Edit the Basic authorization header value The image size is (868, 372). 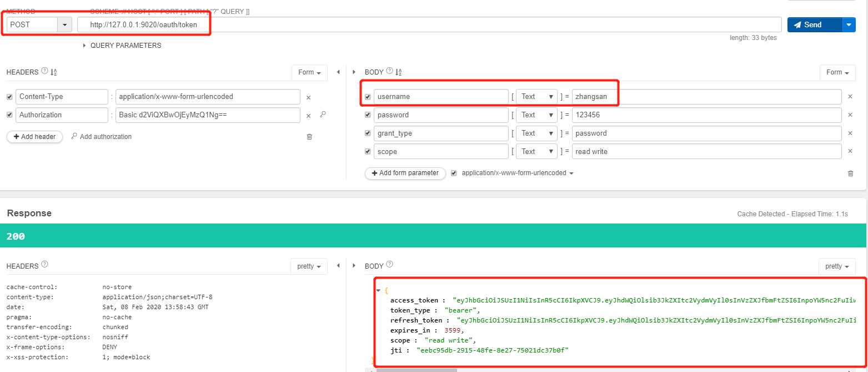click(208, 115)
